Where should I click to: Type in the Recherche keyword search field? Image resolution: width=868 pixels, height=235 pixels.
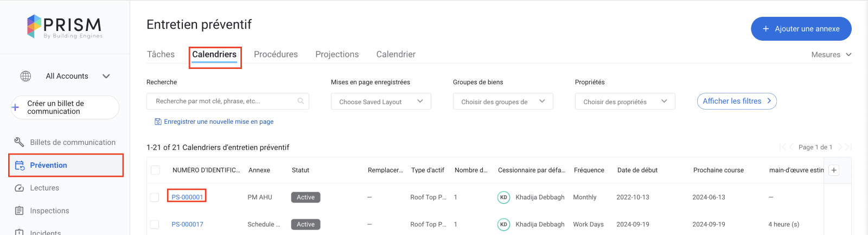(222, 101)
